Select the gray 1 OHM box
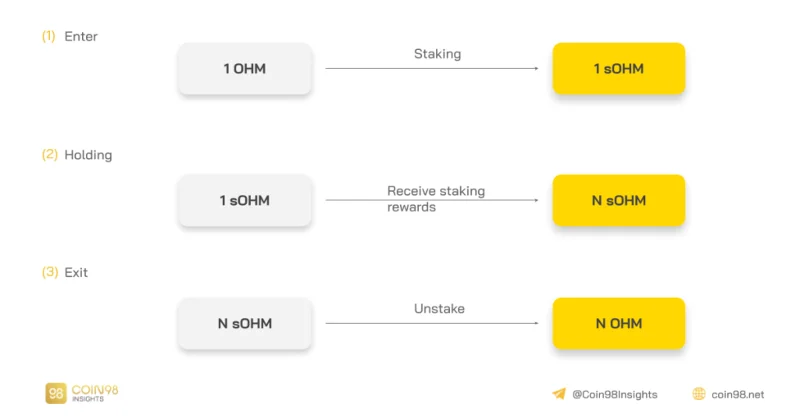 (245, 68)
